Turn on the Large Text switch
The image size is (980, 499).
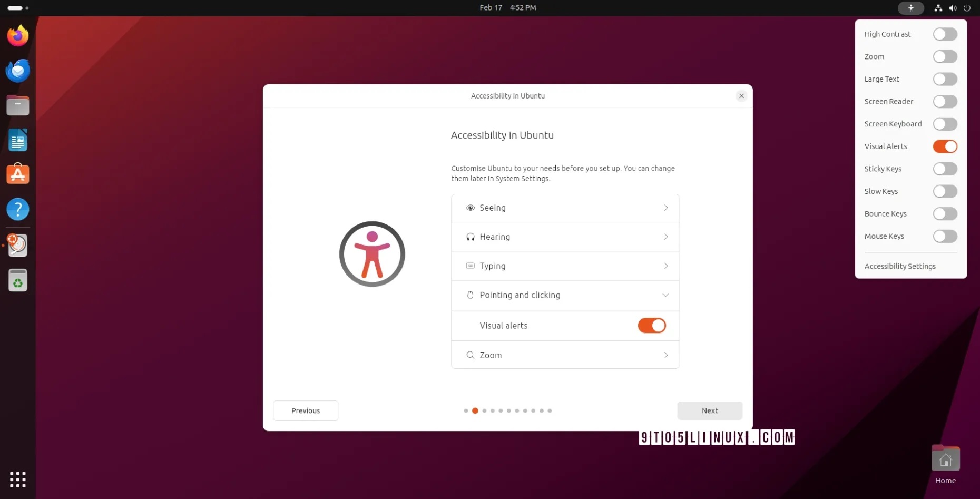(x=945, y=79)
